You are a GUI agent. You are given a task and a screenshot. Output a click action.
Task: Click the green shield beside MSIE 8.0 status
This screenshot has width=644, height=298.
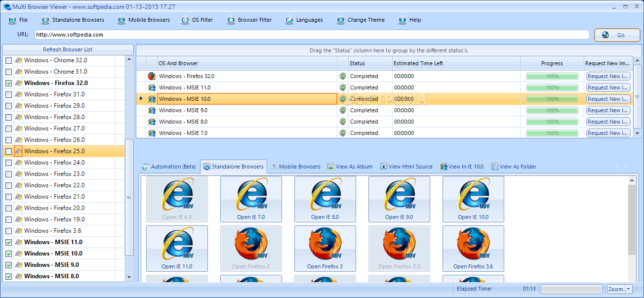point(343,122)
